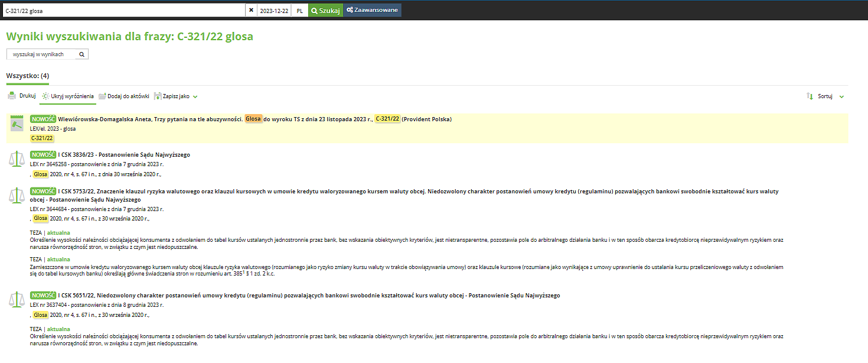Select the 'Wszystko: (4)' results tab
This screenshot has height=363, width=868.
tap(28, 76)
